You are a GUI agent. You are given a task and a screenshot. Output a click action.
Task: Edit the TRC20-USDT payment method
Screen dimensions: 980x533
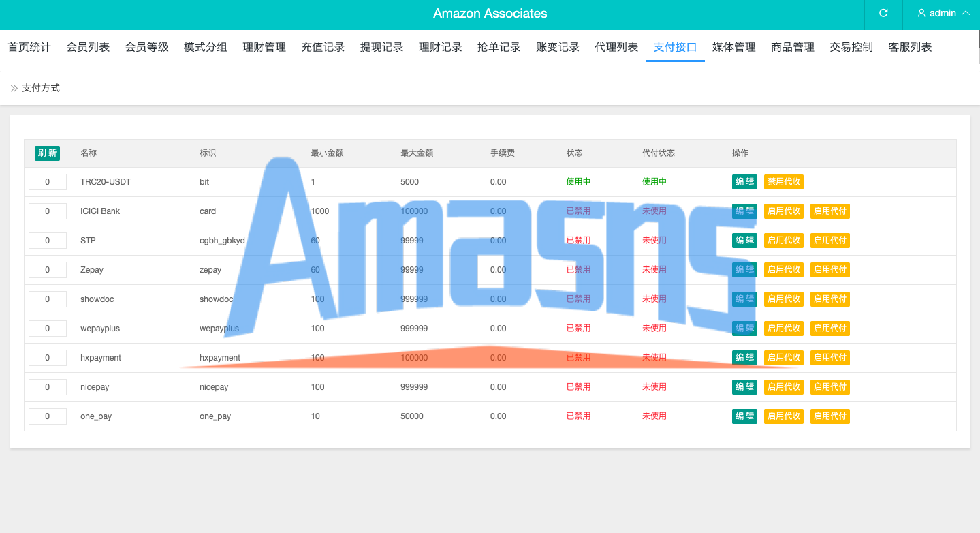pos(744,181)
